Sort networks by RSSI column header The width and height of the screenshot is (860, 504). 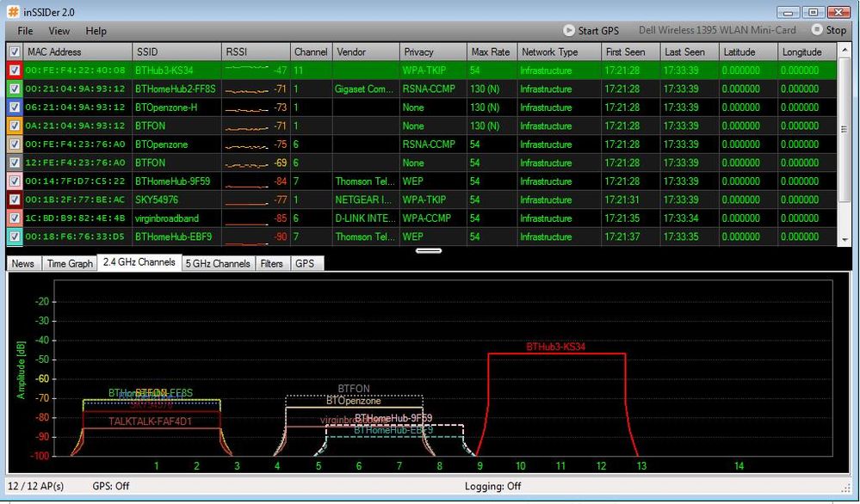point(256,52)
